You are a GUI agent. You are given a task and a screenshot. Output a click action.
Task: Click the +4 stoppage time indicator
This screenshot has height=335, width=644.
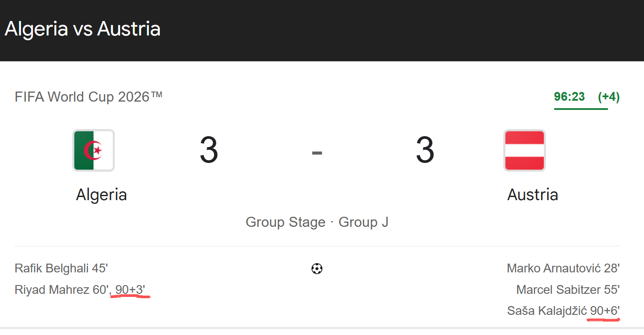[x=609, y=97]
